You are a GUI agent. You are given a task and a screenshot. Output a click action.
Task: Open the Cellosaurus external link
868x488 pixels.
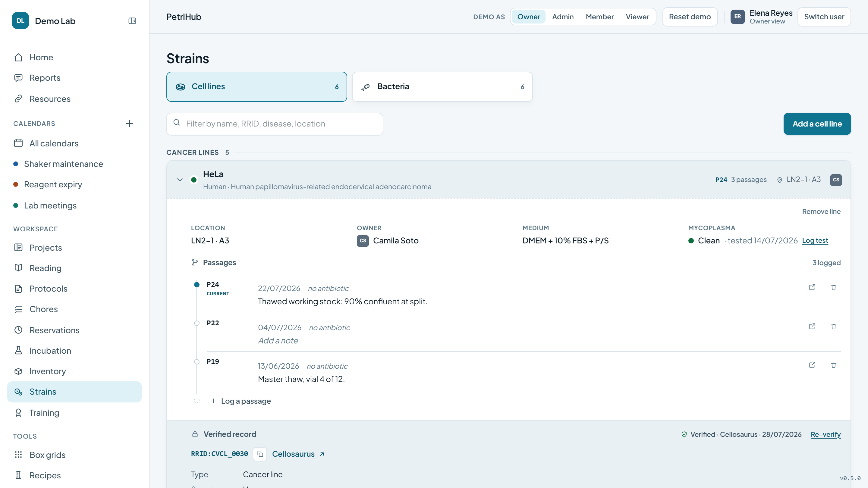pyautogui.click(x=298, y=454)
